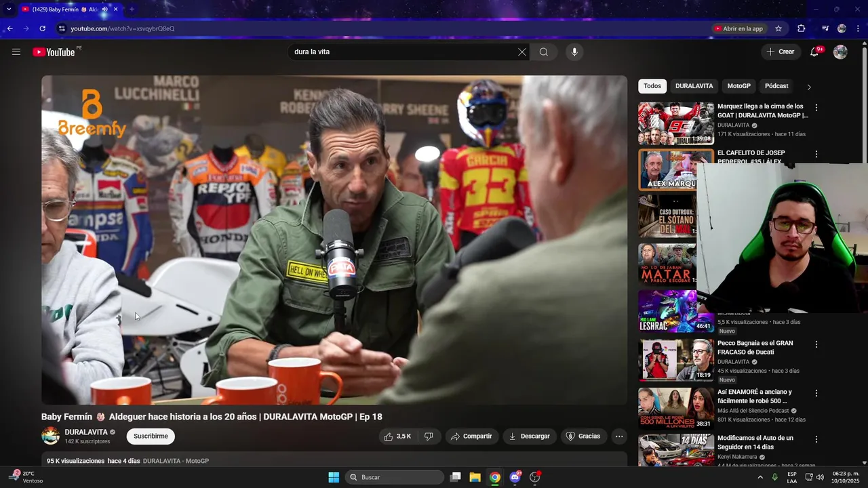Viewport: 868px width, 488px height.
Task: Mute the tab via speaker icon
Action: click(104, 9)
